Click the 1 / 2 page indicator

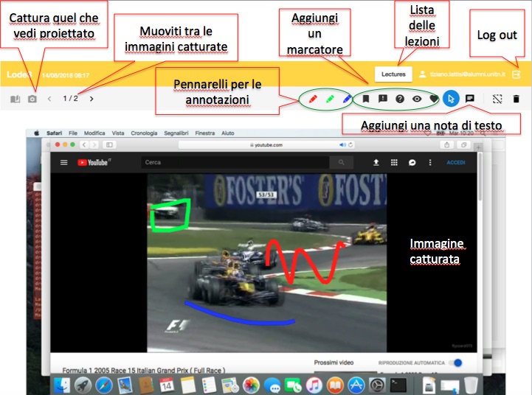[70, 99]
